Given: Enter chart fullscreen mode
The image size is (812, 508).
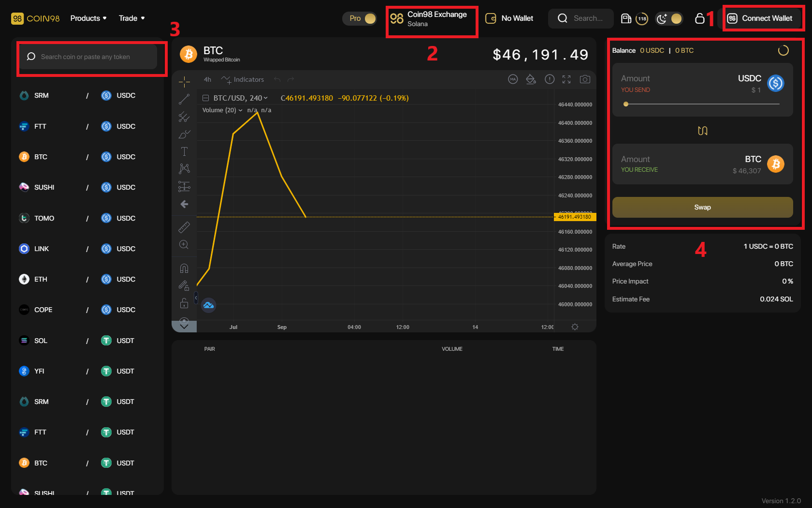Looking at the screenshot, I should point(566,79).
